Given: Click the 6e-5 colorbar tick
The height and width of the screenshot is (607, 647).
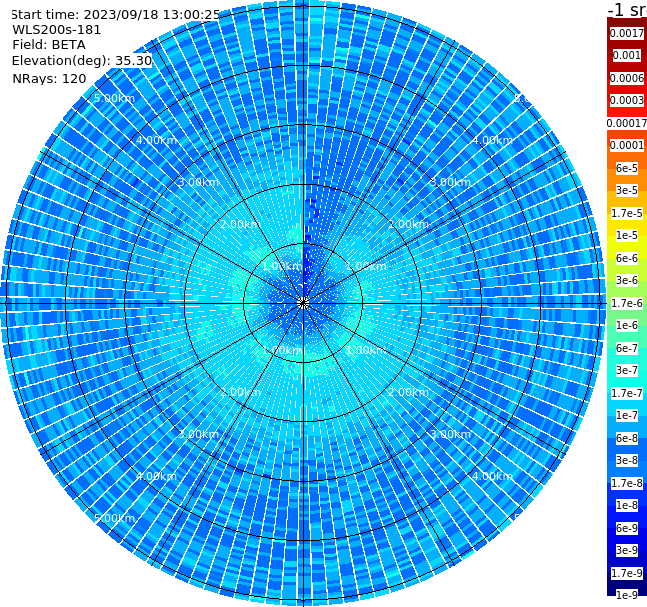Looking at the screenshot, I should [x=627, y=168].
